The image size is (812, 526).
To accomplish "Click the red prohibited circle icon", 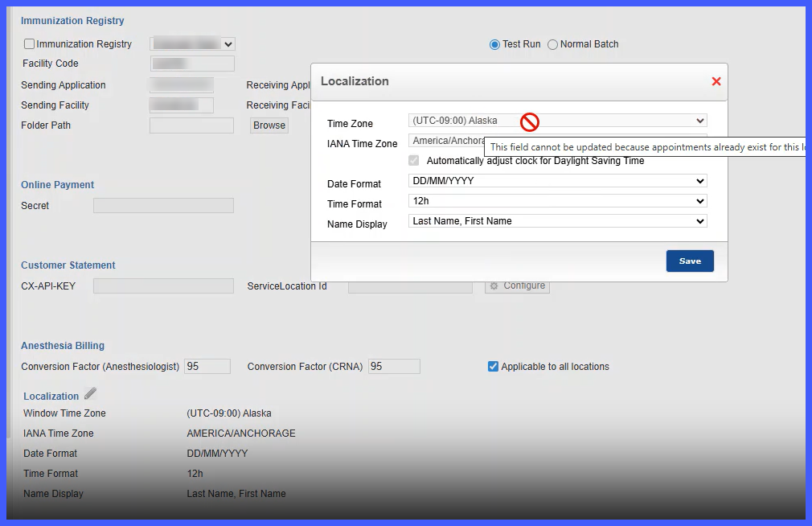I will pyautogui.click(x=529, y=121).
